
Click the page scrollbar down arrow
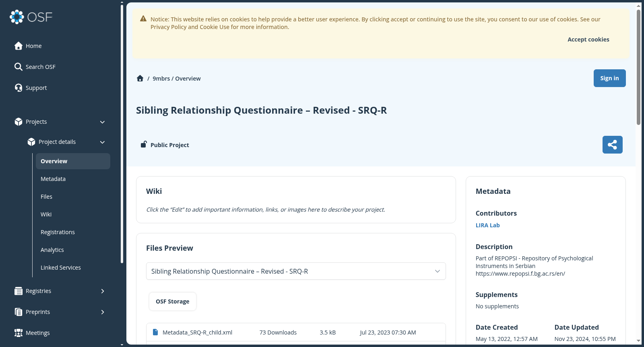638,341
